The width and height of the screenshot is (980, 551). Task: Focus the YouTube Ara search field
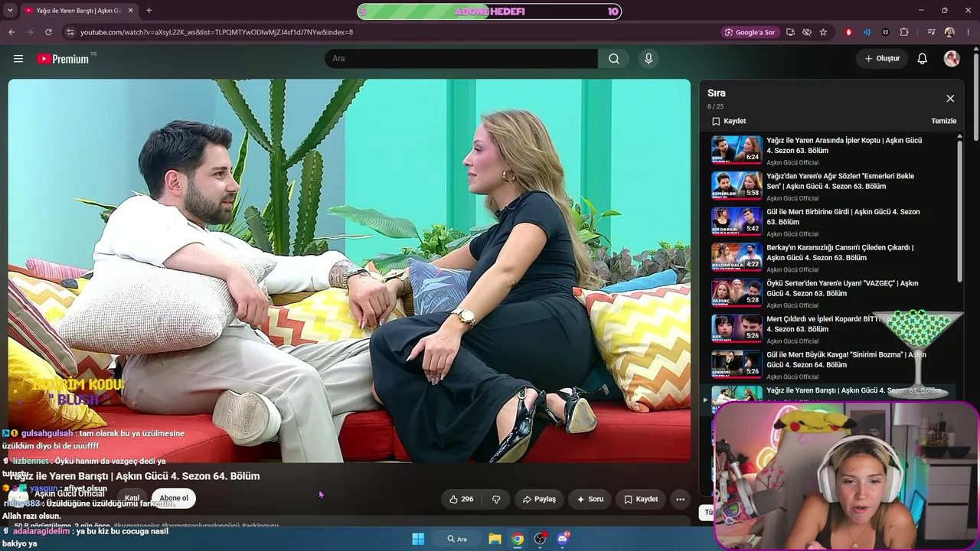pyautogui.click(x=461, y=59)
